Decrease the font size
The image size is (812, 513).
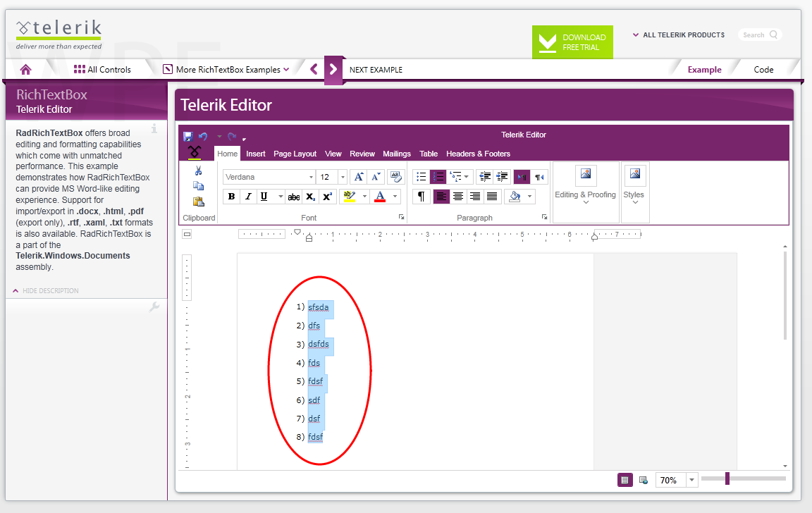376,177
